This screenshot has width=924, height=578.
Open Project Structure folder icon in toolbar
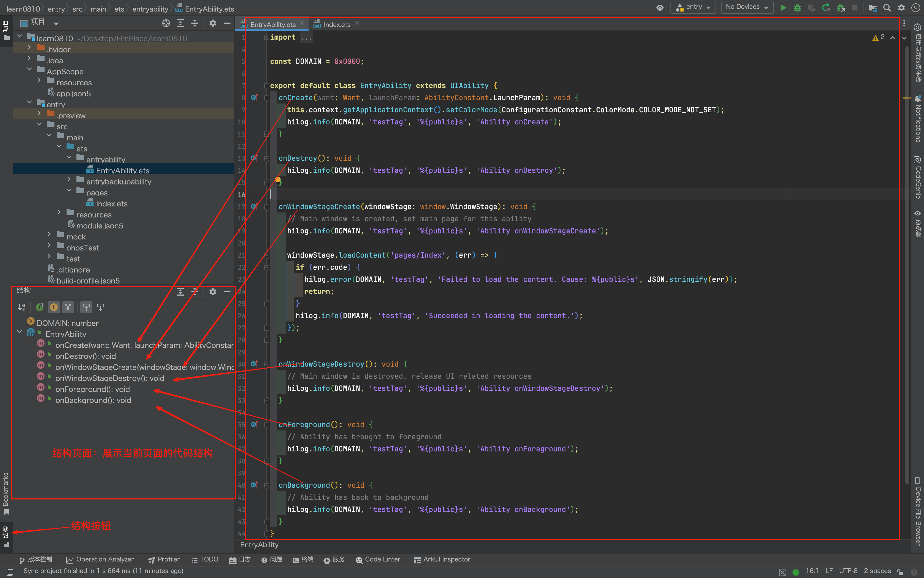tap(873, 8)
